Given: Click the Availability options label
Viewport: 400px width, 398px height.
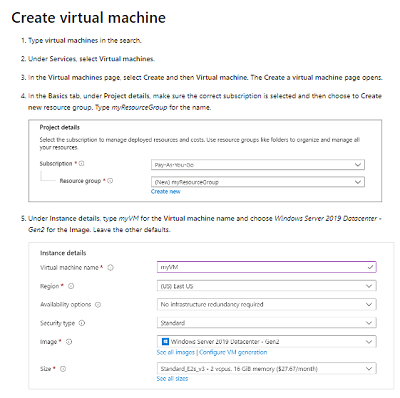Looking at the screenshot, I should coord(65,304).
